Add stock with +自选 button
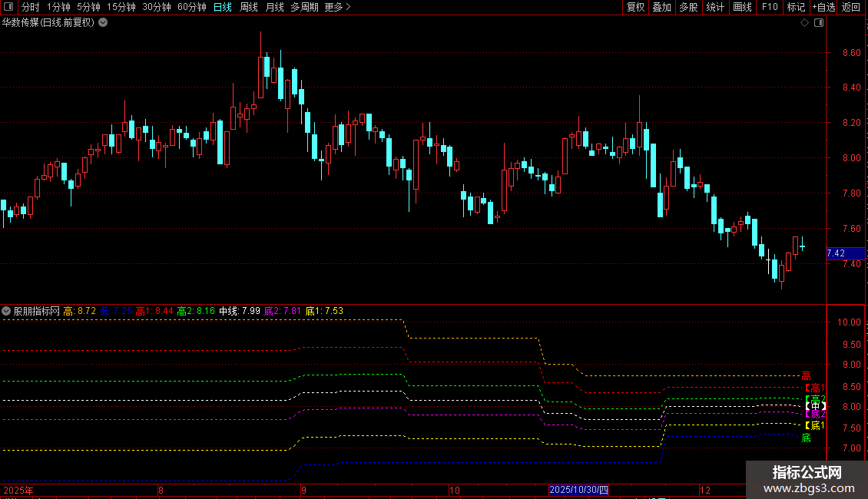This screenshot has width=868, height=499. coord(823,7)
